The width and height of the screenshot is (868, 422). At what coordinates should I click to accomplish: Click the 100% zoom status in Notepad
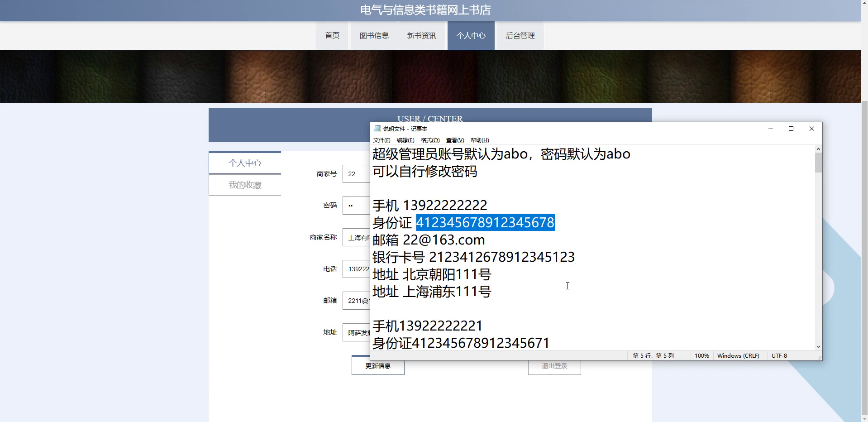[x=702, y=356]
